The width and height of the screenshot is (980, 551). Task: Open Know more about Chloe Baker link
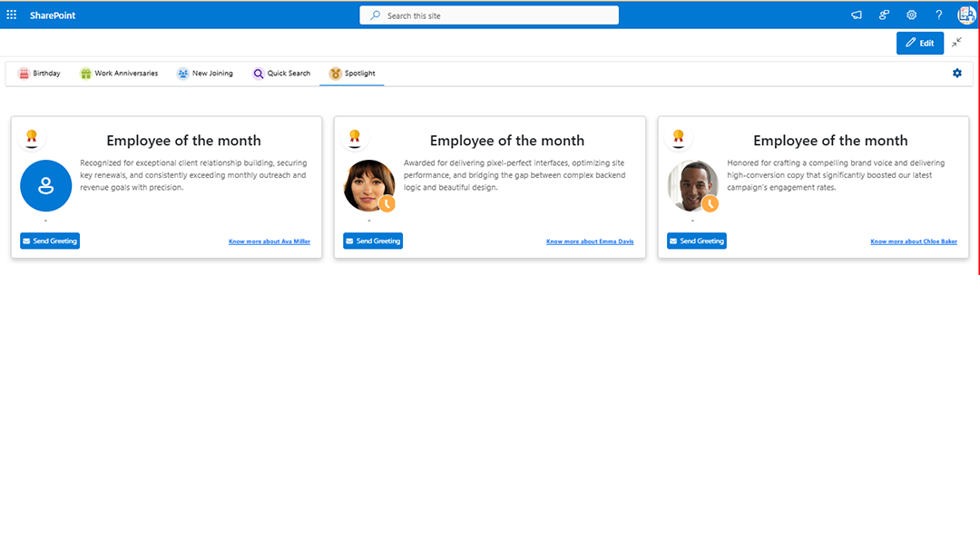[914, 241]
